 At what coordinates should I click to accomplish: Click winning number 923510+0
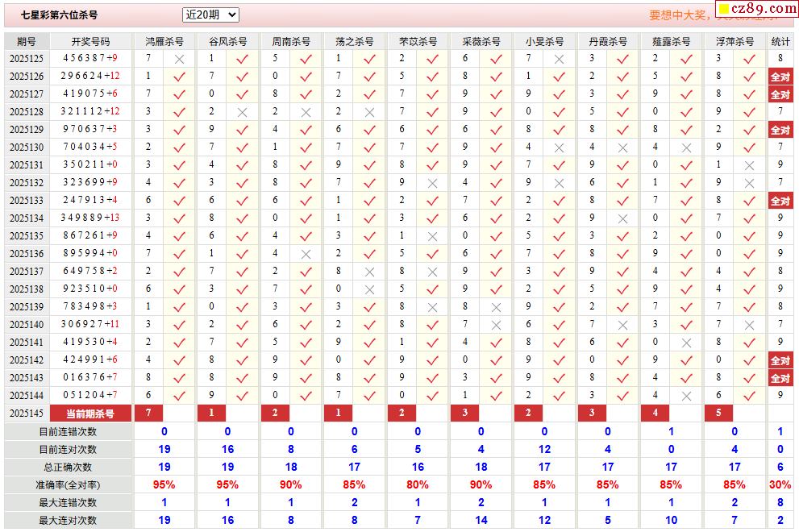tap(90, 289)
